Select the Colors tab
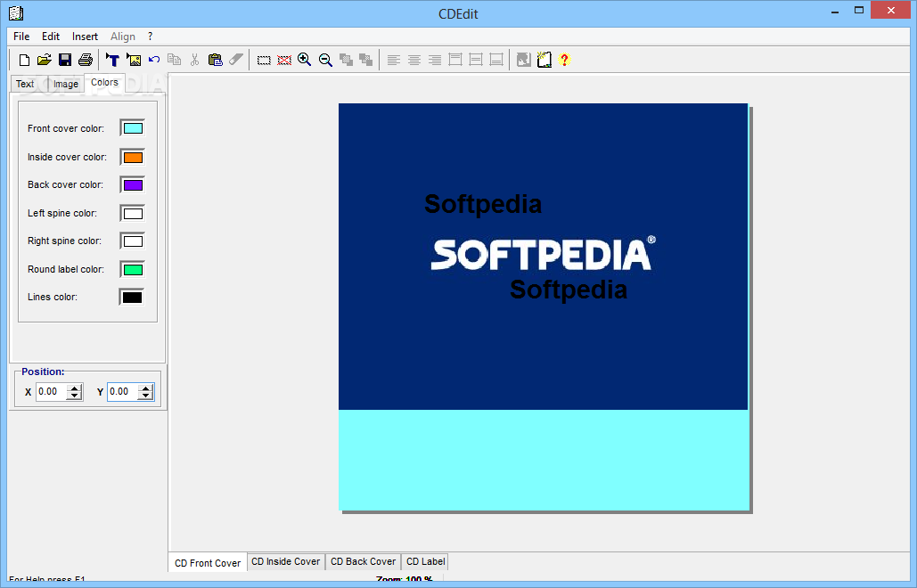The height and width of the screenshot is (588, 917). (x=104, y=83)
